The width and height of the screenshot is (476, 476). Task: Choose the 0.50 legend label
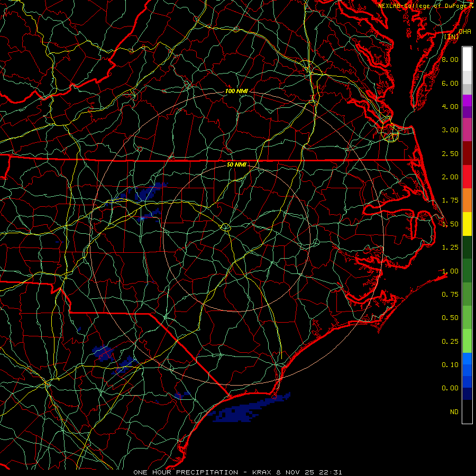pos(450,318)
